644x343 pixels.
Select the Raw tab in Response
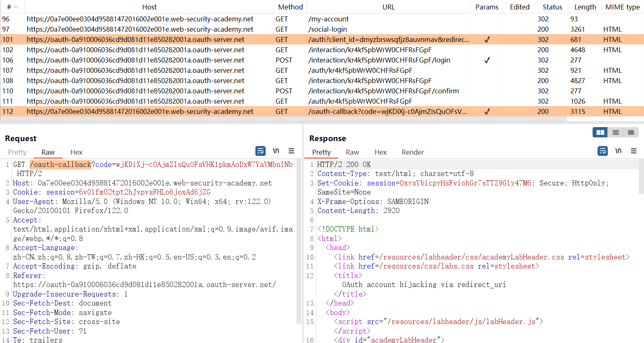(x=352, y=152)
